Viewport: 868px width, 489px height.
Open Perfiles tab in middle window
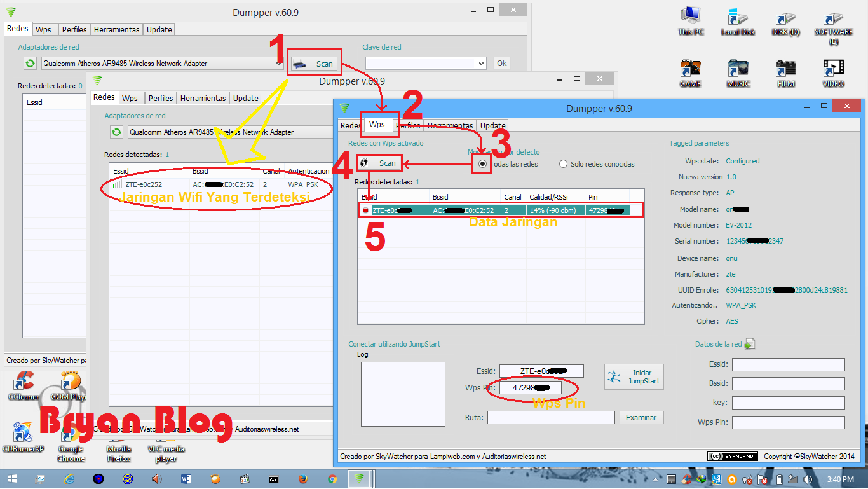click(161, 98)
